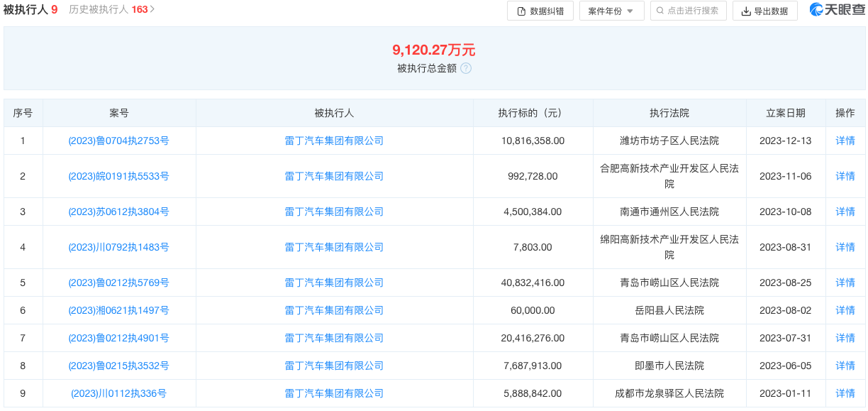View 详情 for the 岳阳县人民法院 case
This screenshot has height=411, width=868.
(x=845, y=310)
